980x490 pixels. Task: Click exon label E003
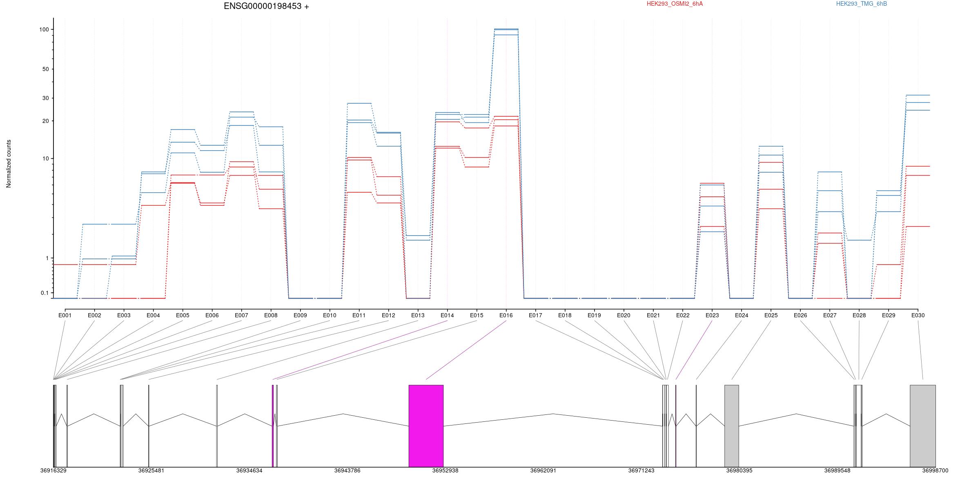[x=124, y=315]
